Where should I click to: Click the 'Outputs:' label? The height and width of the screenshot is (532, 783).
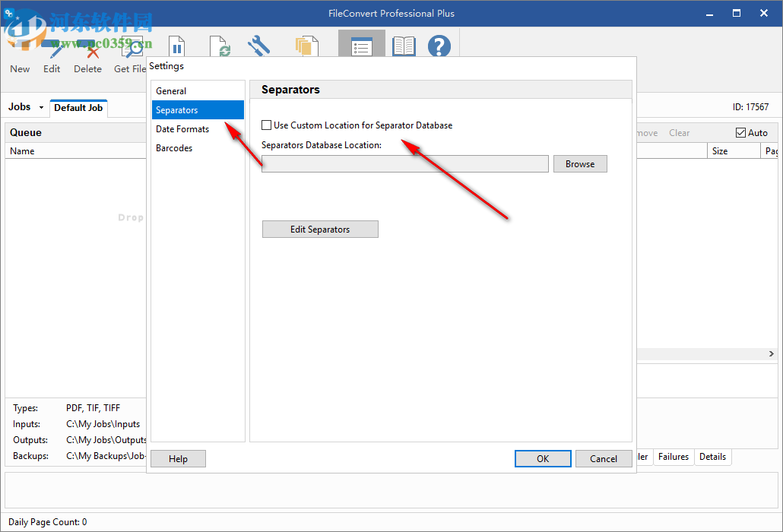coord(30,440)
